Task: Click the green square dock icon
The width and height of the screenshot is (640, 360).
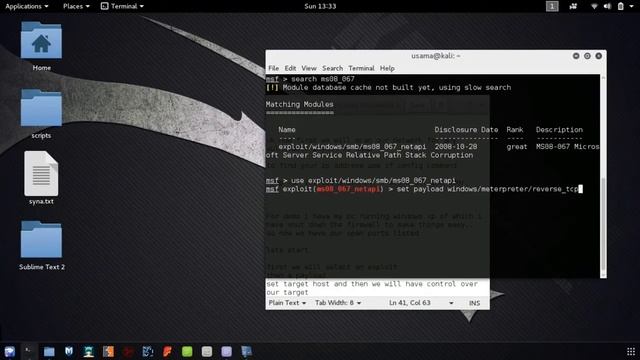Action: coord(187,351)
